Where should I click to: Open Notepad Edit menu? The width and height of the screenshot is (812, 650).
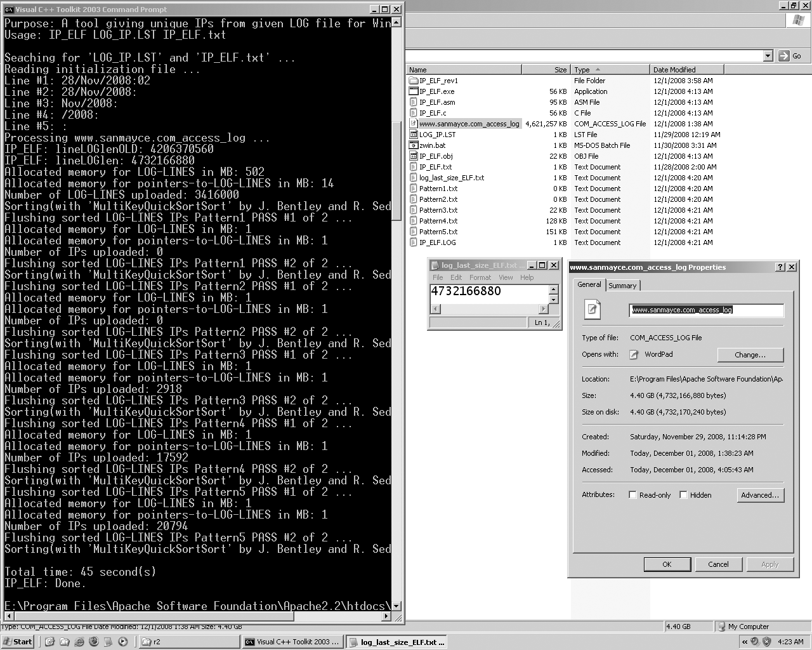pos(456,277)
